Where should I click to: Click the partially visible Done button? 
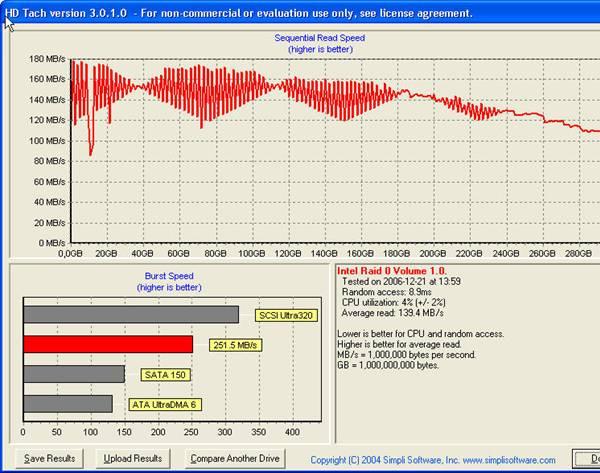(587, 458)
